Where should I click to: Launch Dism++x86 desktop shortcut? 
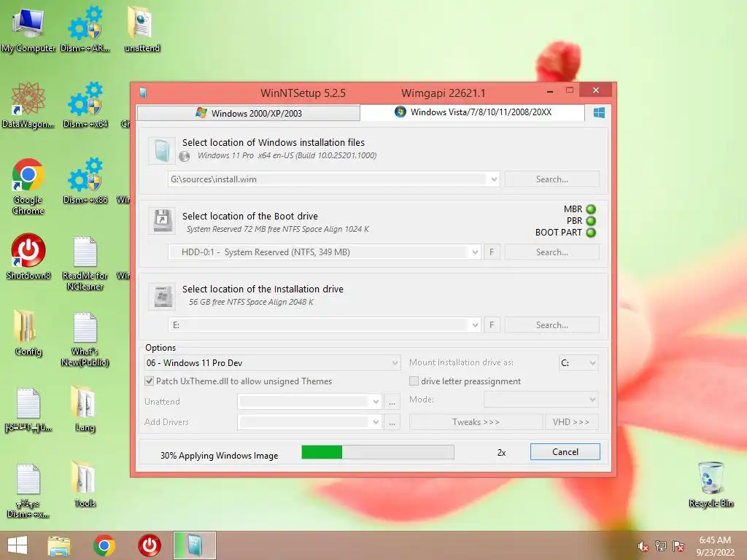tap(85, 181)
